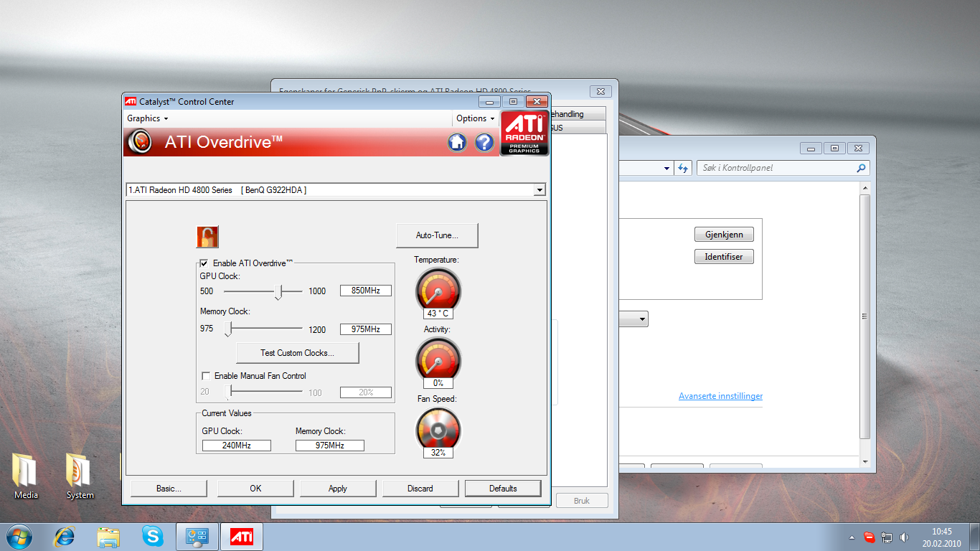This screenshot has height=551, width=980.
Task: Click the 32% fan speed reading
Action: point(438,453)
